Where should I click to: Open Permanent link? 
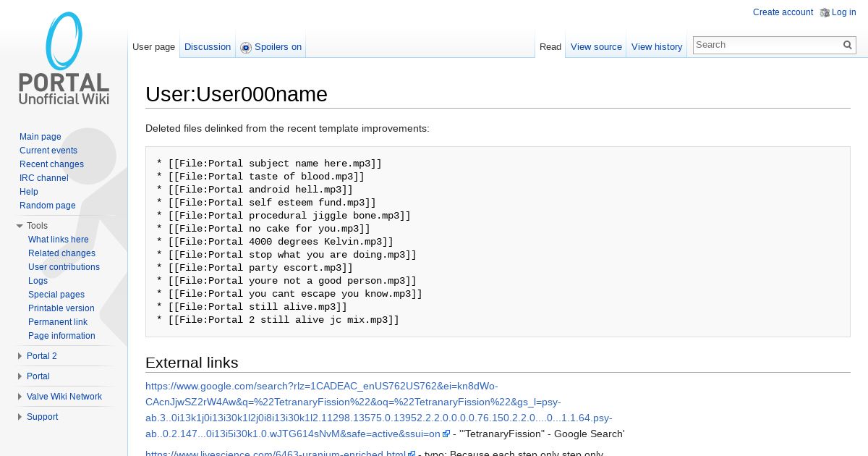click(58, 322)
